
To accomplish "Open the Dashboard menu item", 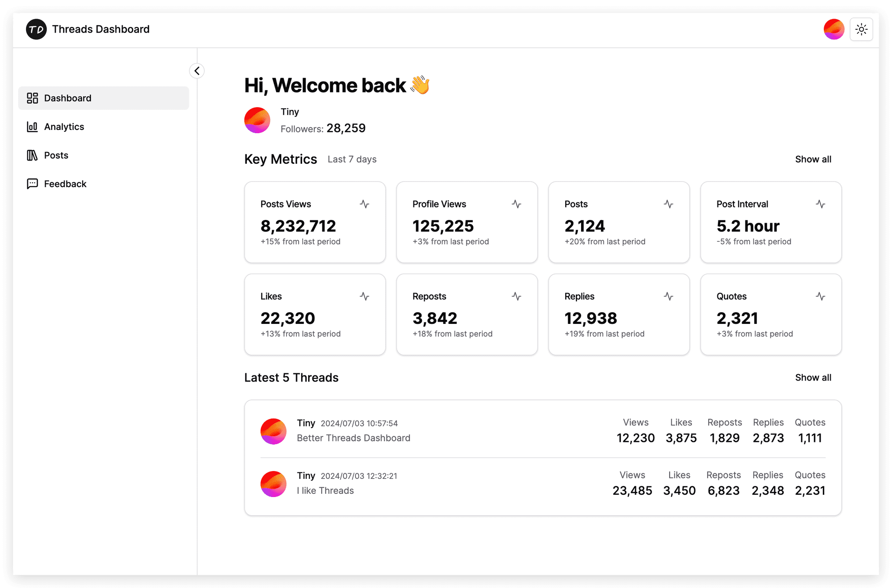I will pyautogui.click(x=103, y=98).
